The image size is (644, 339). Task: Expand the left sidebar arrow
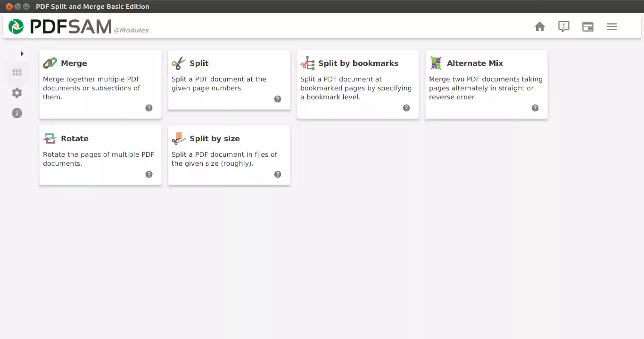coord(22,54)
